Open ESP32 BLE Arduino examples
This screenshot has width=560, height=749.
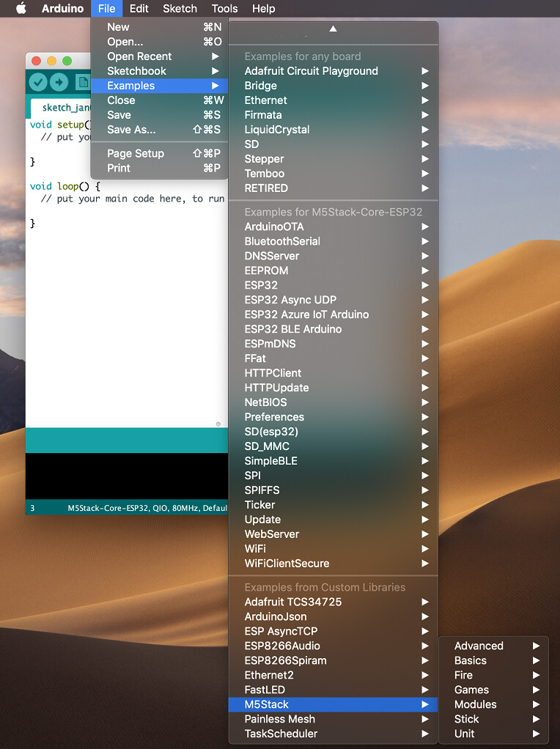[x=334, y=329]
